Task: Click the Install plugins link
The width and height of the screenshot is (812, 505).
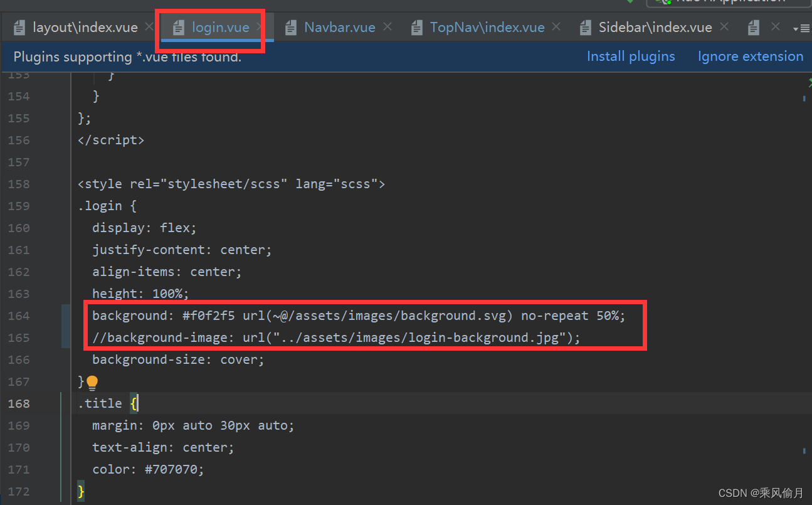Action: point(631,56)
